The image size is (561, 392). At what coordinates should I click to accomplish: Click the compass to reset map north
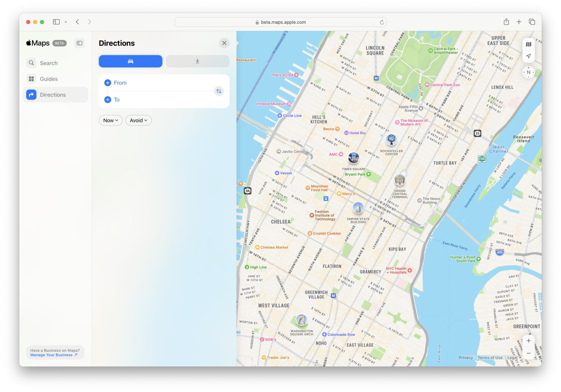click(x=528, y=71)
